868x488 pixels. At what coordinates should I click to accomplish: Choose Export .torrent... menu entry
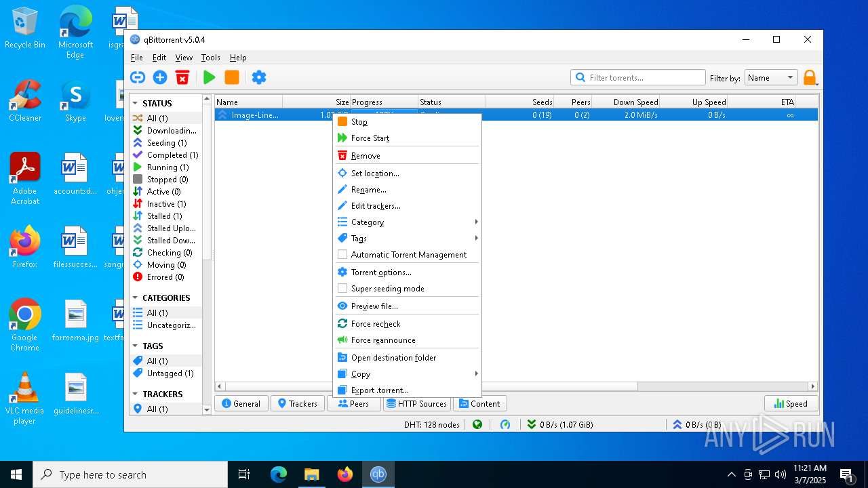[x=407, y=390]
